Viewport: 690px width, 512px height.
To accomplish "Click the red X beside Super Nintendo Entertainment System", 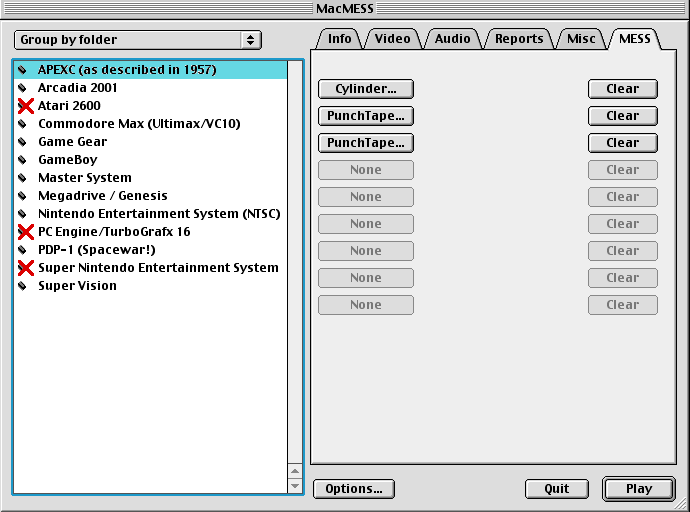I will coord(26,268).
